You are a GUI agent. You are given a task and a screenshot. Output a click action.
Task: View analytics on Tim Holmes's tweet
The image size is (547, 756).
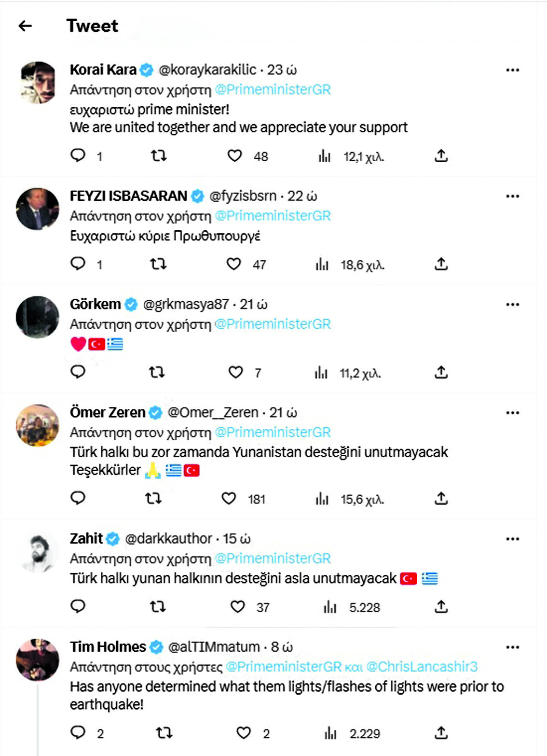pos(330,733)
